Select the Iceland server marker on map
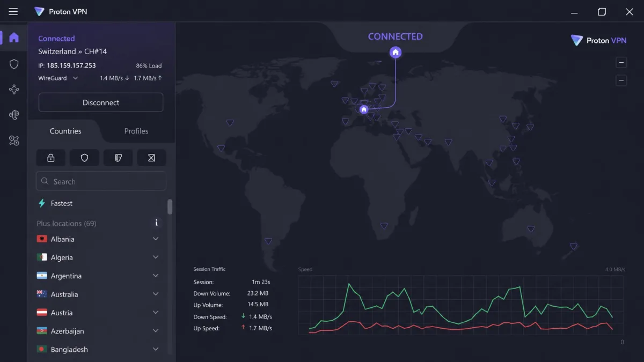The image size is (644, 362). (334, 84)
